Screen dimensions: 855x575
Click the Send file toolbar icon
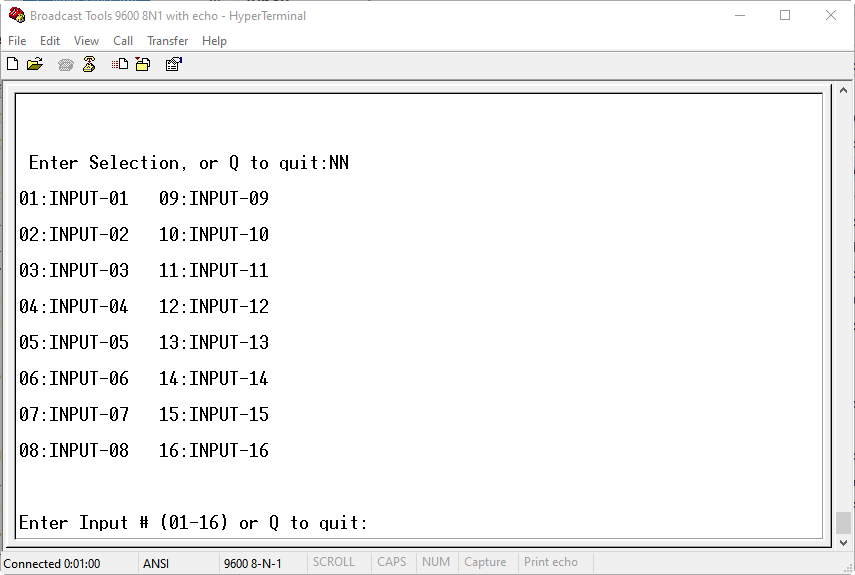(x=120, y=64)
